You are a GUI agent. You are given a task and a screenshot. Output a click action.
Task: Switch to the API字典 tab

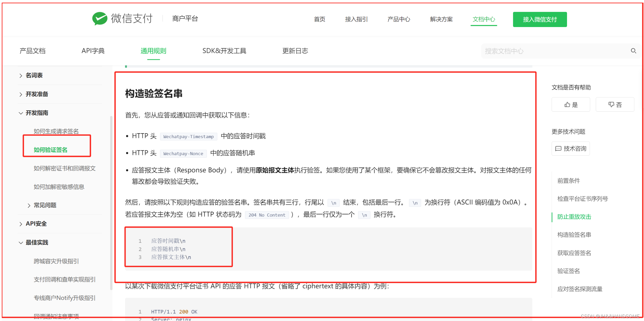point(93,51)
